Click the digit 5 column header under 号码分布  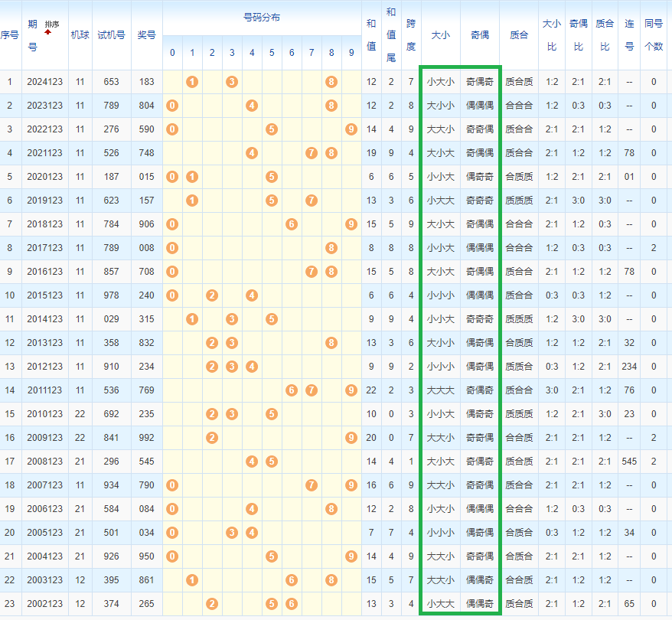pyautogui.click(x=272, y=53)
